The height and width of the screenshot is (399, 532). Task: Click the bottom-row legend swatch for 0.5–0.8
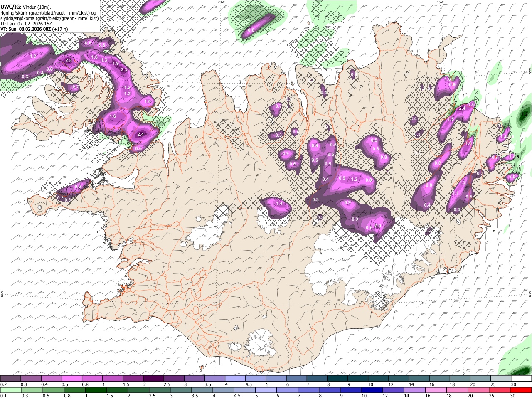[x=54, y=390]
